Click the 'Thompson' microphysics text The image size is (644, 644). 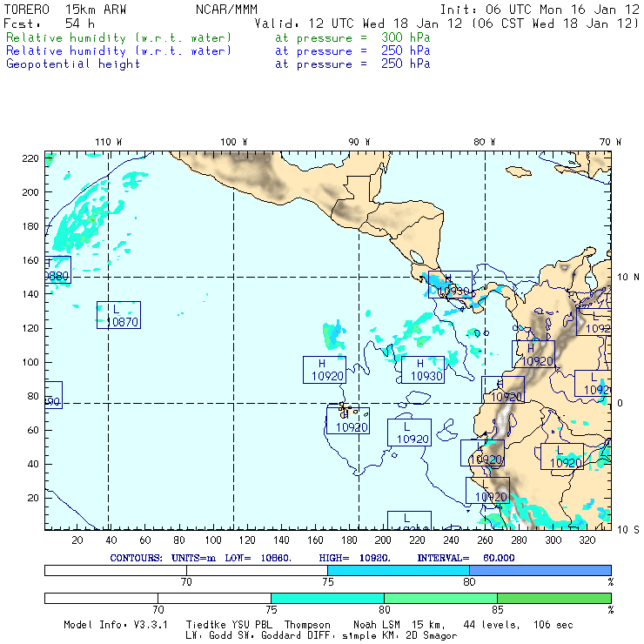307,625
